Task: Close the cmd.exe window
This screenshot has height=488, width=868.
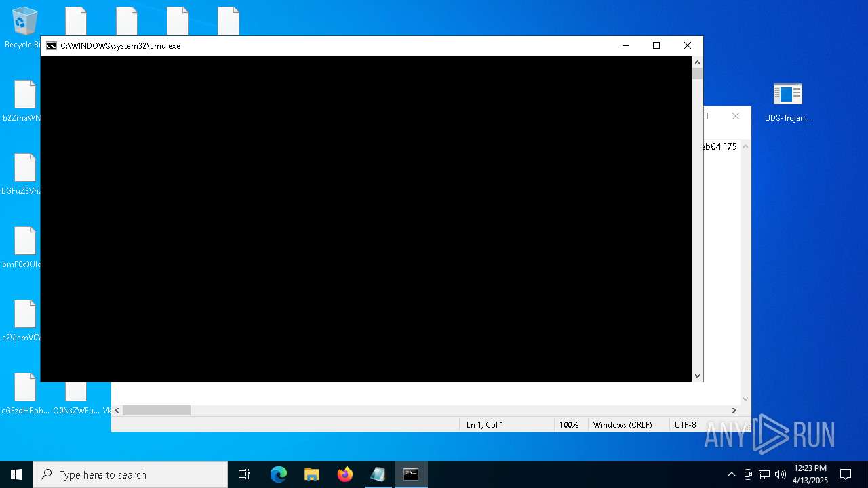Action: click(x=688, y=46)
